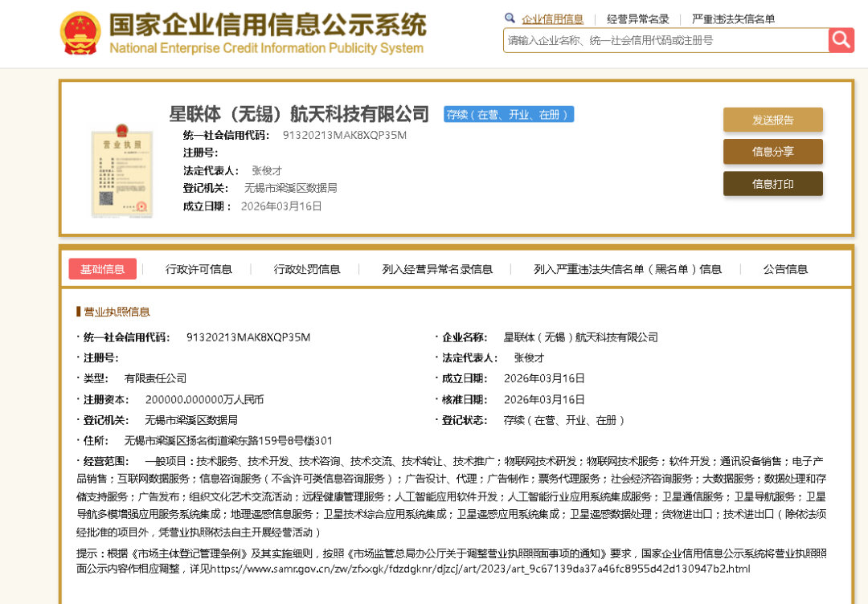The width and height of the screenshot is (868, 604).
Task: Click the national emblem logo
Action: (x=80, y=35)
